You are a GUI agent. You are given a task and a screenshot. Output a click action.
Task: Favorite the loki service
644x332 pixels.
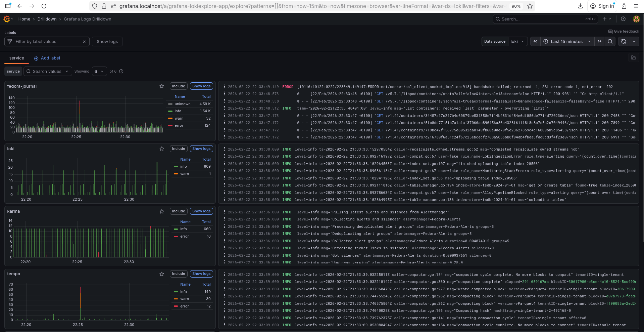click(x=162, y=149)
